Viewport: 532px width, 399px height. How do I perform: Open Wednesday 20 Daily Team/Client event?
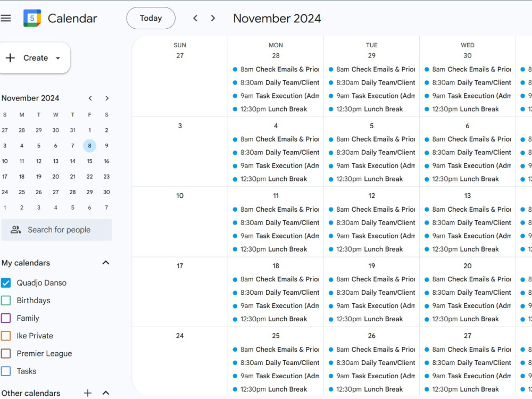468,293
